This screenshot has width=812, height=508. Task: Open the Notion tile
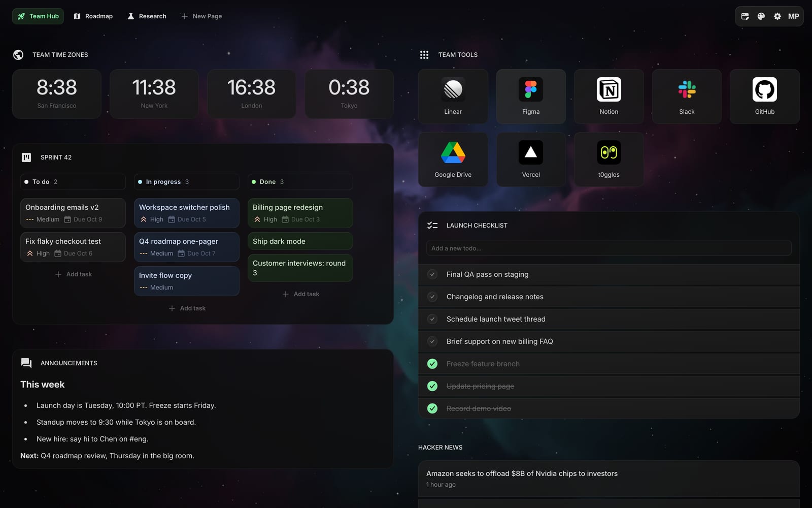pos(608,97)
